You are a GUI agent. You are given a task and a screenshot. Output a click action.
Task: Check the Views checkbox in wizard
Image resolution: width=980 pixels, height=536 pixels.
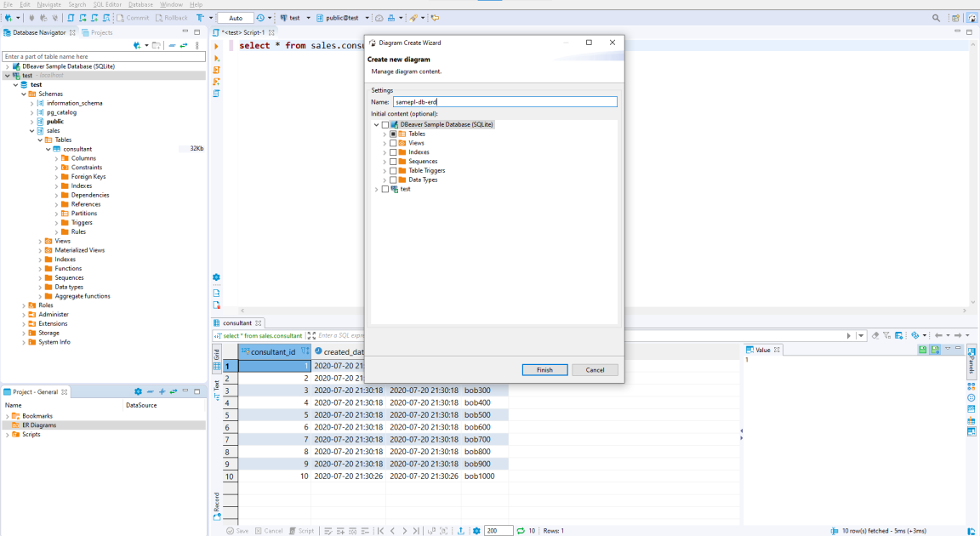pyautogui.click(x=393, y=143)
